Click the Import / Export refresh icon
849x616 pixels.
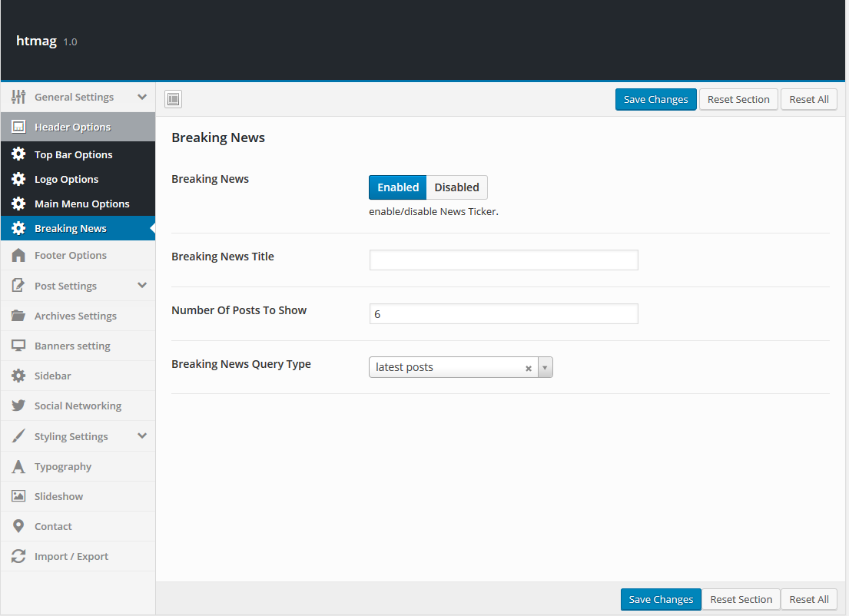tap(18, 556)
